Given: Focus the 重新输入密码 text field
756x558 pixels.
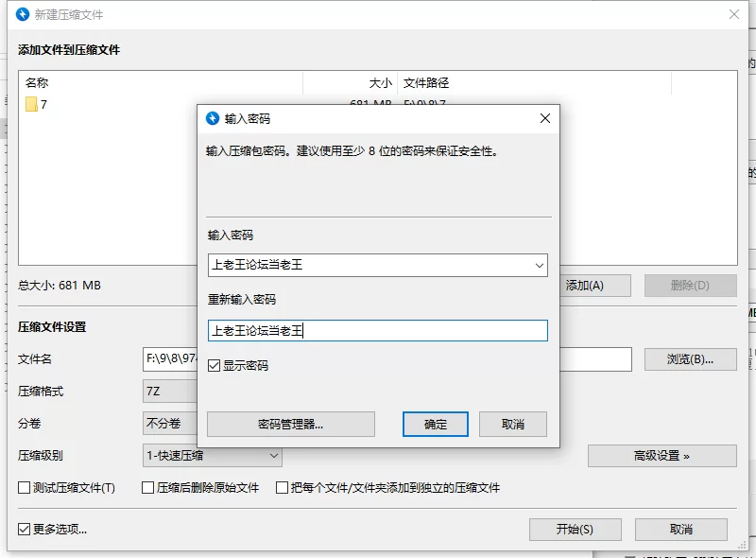Looking at the screenshot, I should (x=377, y=331).
